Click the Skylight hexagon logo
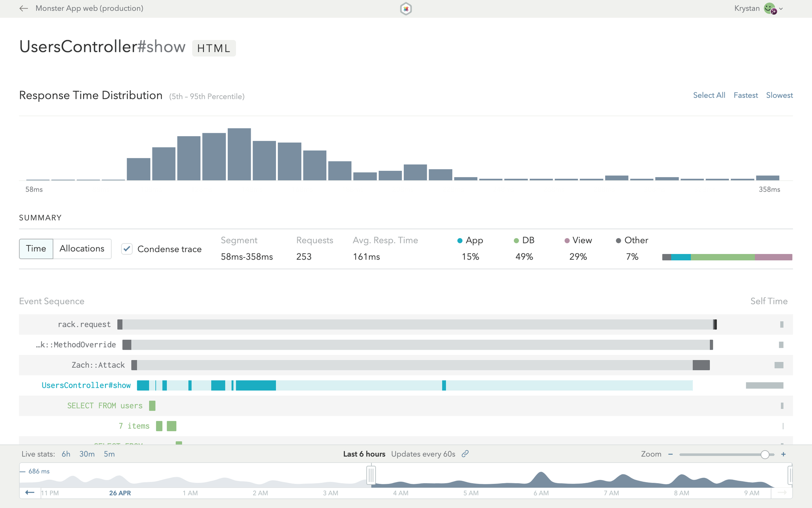 tap(406, 9)
